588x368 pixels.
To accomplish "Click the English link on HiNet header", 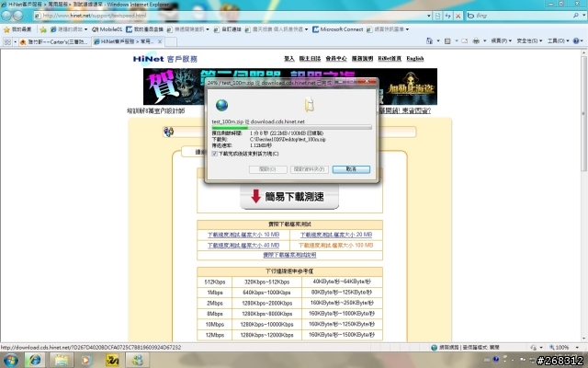I will coord(414,59).
